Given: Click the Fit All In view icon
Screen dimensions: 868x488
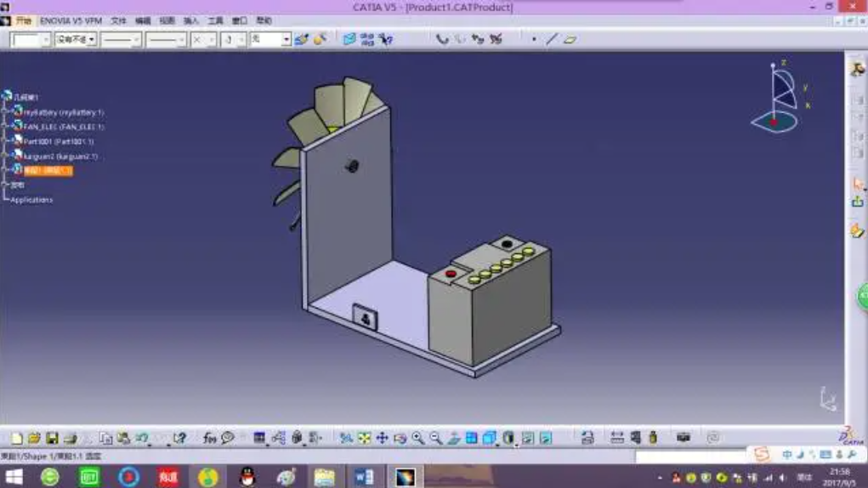Looking at the screenshot, I should coord(365,439).
